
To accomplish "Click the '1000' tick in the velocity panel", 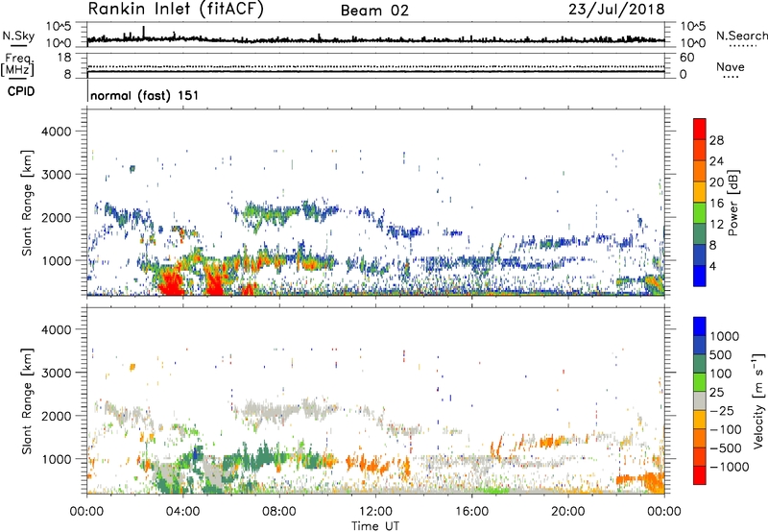I will point(56,459).
